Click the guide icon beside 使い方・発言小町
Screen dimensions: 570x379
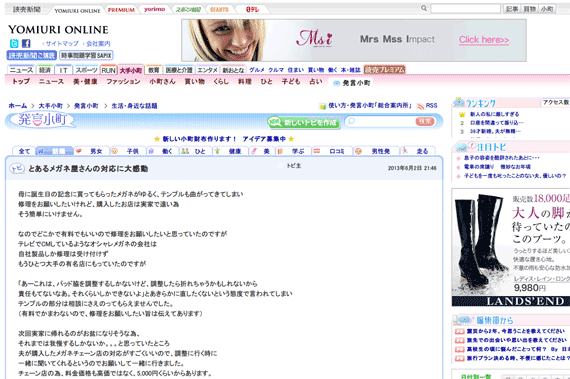322,106
